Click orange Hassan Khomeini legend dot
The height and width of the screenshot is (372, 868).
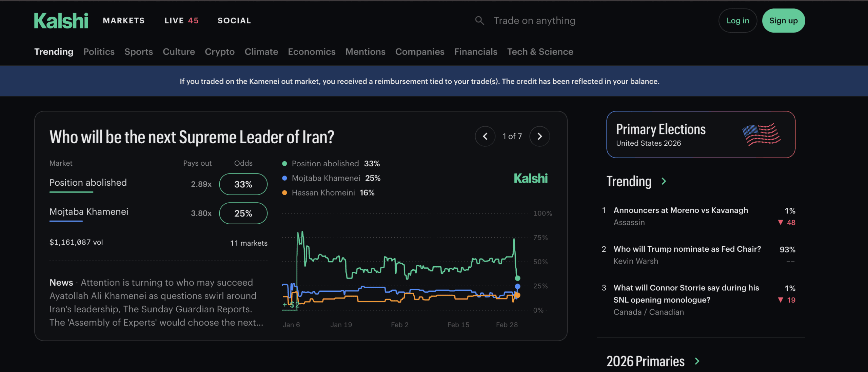pos(284,193)
